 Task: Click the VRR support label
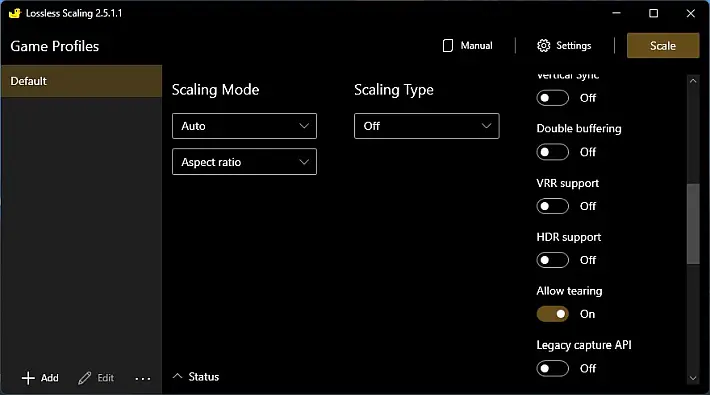tap(567, 183)
